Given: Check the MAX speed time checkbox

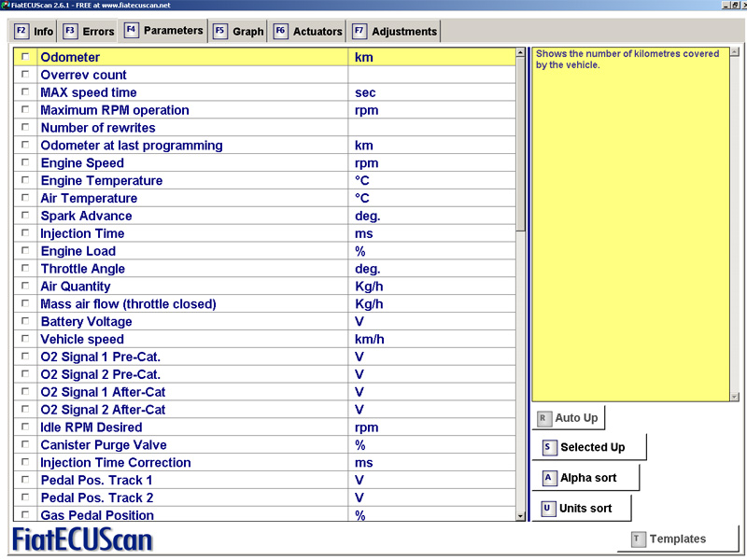Looking at the screenshot, I should coord(25,91).
